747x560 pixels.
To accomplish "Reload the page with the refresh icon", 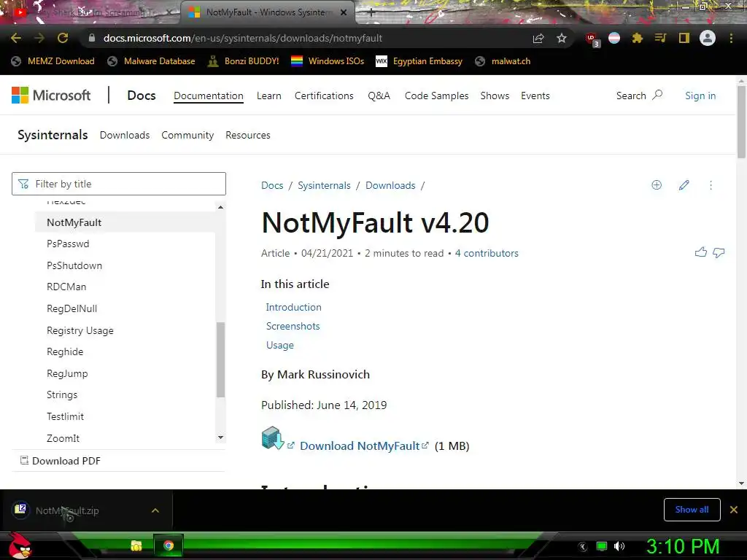I will [63, 38].
